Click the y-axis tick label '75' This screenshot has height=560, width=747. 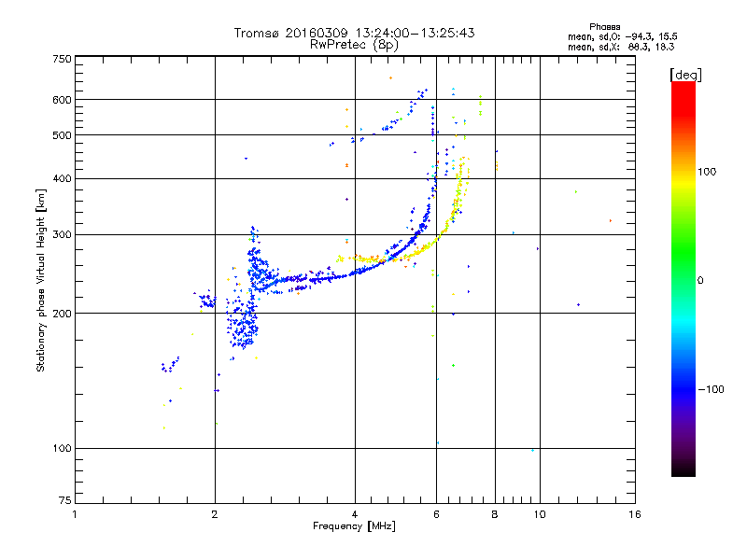click(65, 500)
